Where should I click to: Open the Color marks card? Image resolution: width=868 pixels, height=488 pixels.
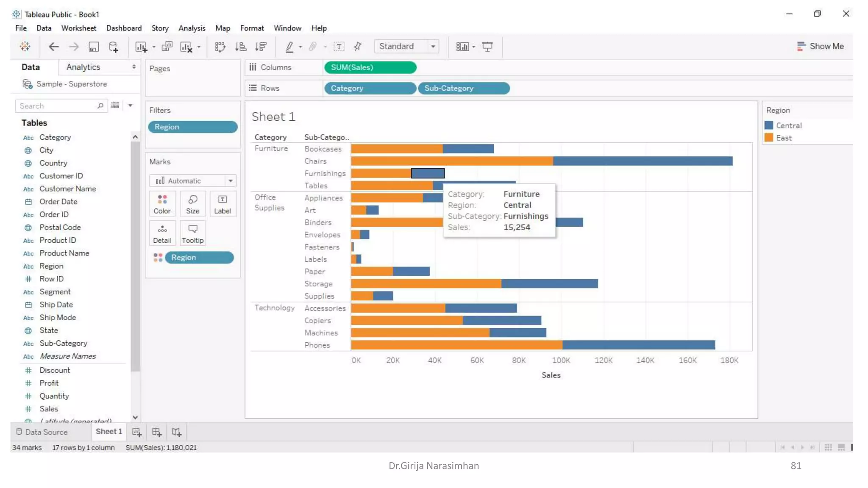tap(162, 204)
